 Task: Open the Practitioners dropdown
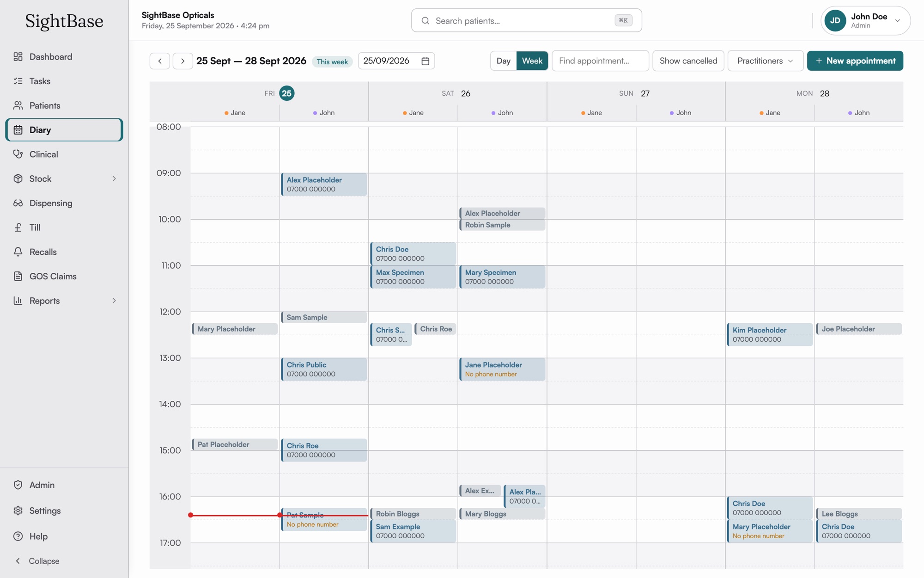click(x=765, y=61)
